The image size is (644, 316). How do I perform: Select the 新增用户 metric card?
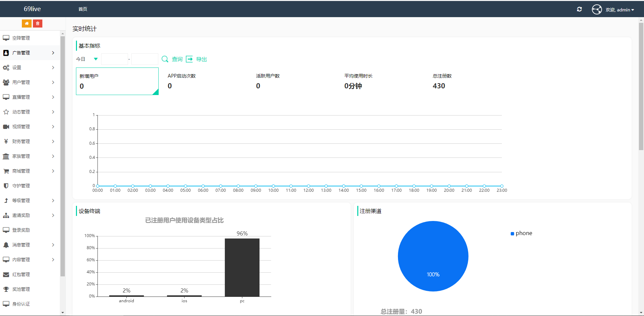coord(117,81)
